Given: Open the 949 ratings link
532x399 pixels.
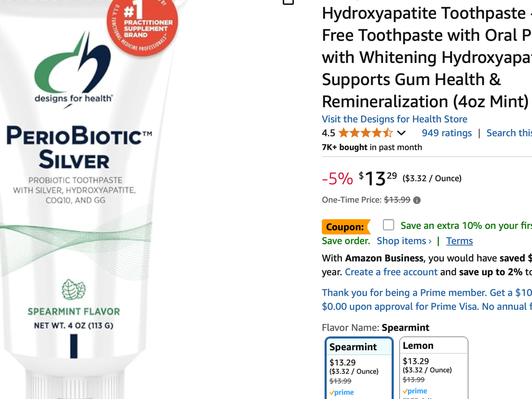Looking at the screenshot, I should [x=447, y=133].
